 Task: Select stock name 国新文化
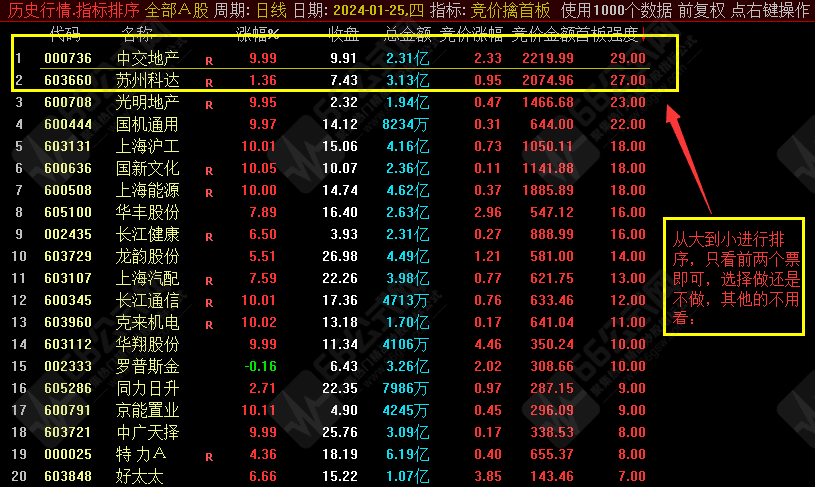tap(148, 168)
